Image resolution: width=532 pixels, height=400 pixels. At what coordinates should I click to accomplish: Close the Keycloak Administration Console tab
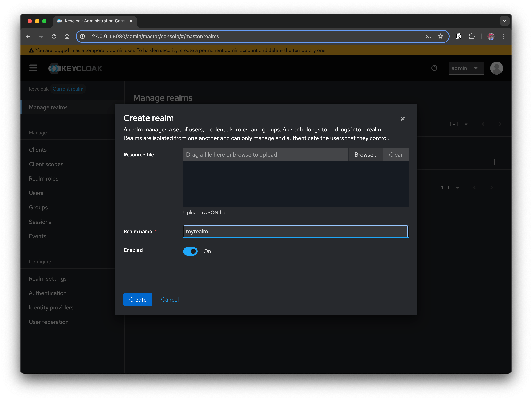[x=131, y=21]
